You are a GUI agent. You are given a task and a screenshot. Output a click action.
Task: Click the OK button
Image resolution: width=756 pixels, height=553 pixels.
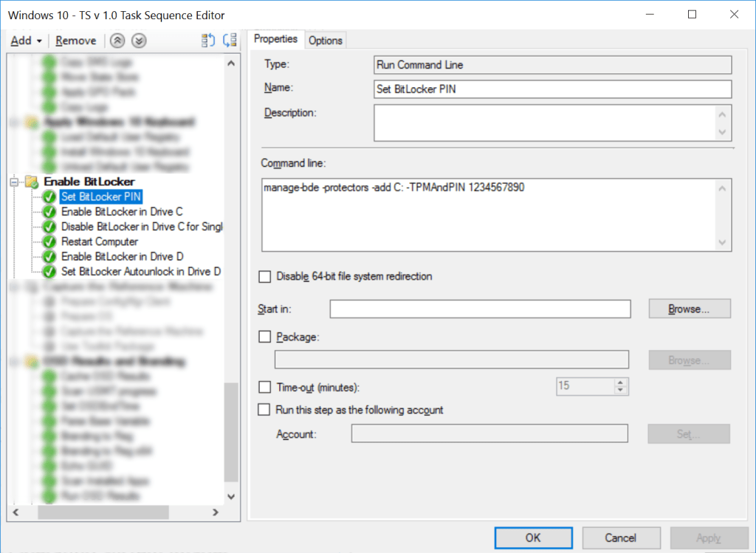pyautogui.click(x=533, y=537)
